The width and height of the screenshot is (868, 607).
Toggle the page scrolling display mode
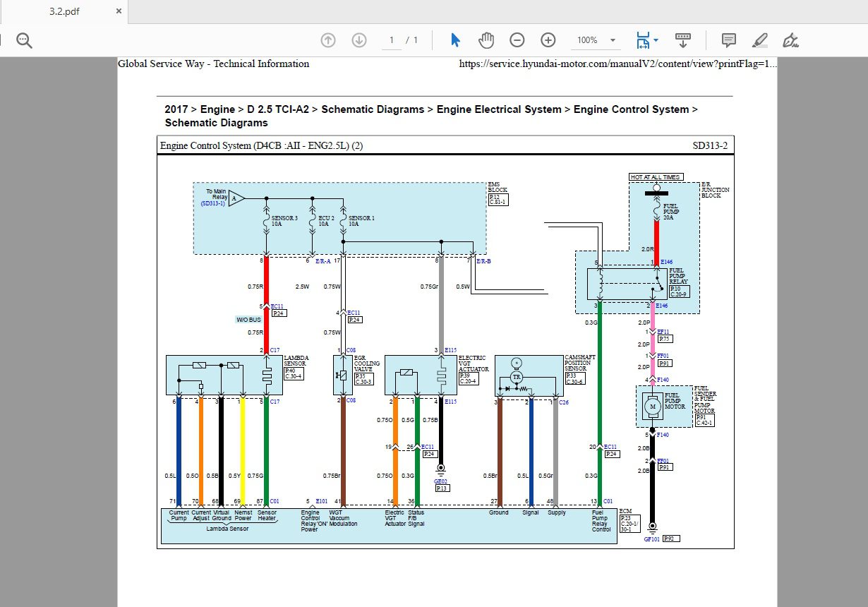tap(683, 40)
